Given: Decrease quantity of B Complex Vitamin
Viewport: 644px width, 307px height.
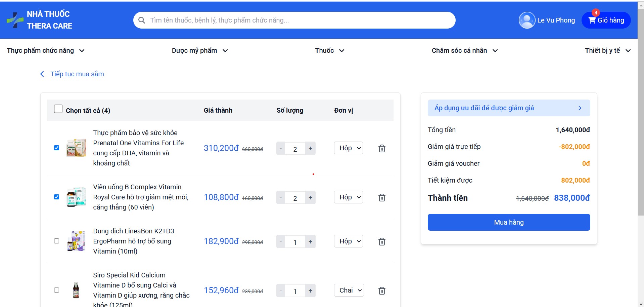Looking at the screenshot, I should pyautogui.click(x=281, y=197).
